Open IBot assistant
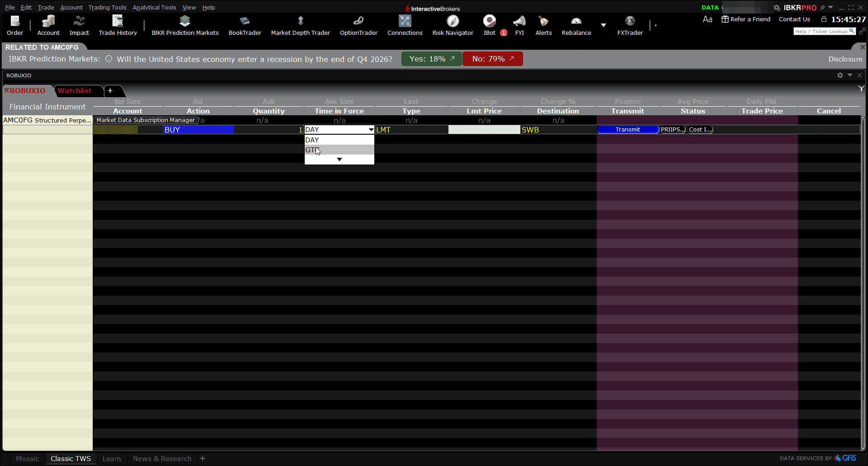868x466 pixels. [490, 25]
